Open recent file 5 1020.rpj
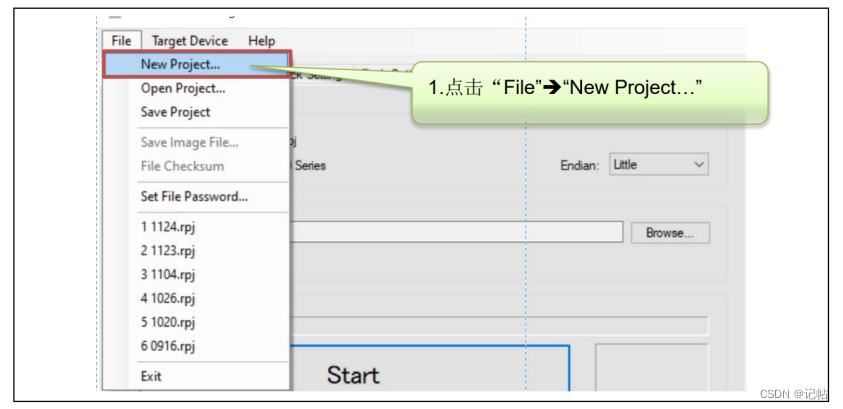Screen dimensions: 843x409 pos(168,322)
